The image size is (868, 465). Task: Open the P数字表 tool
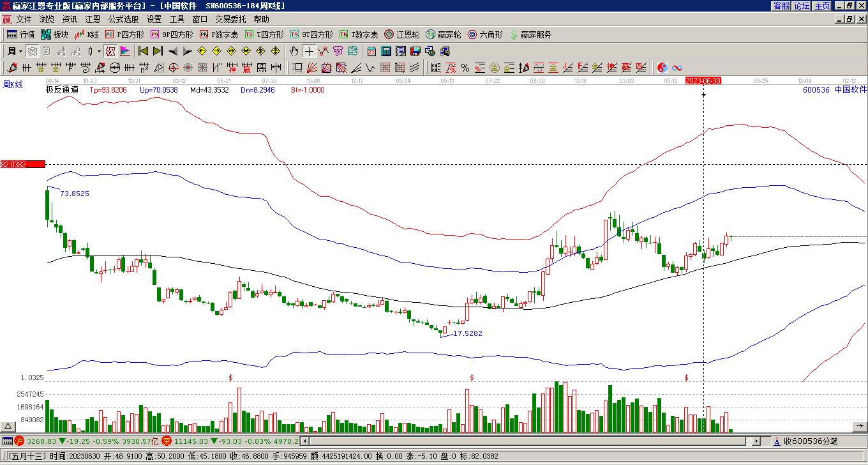tap(219, 34)
